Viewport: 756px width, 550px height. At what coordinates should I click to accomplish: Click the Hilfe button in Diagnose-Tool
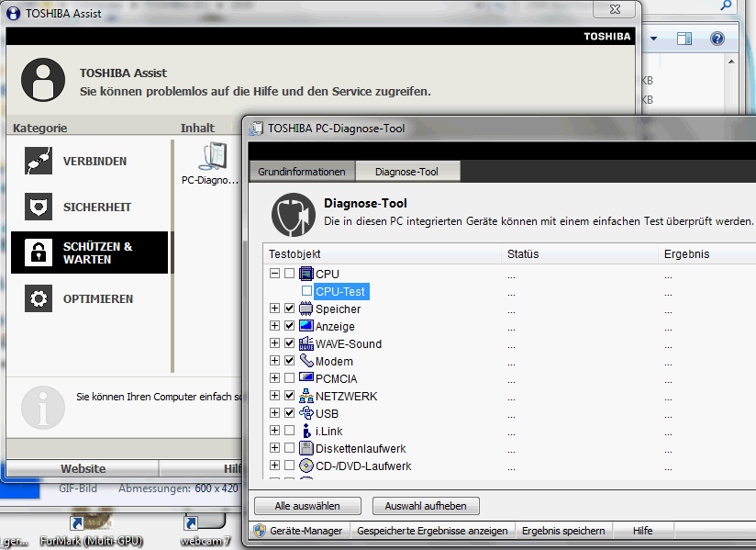coord(643,531)
